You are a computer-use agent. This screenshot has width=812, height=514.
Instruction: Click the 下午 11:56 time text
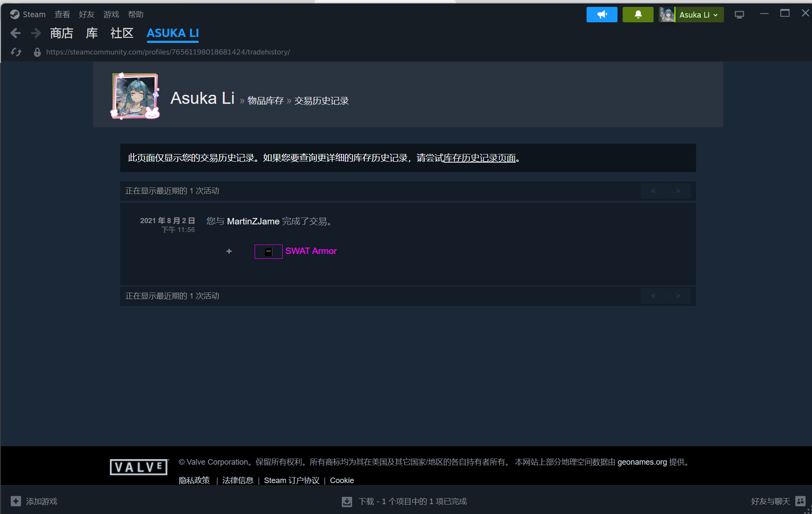click(x=178, y=230)
